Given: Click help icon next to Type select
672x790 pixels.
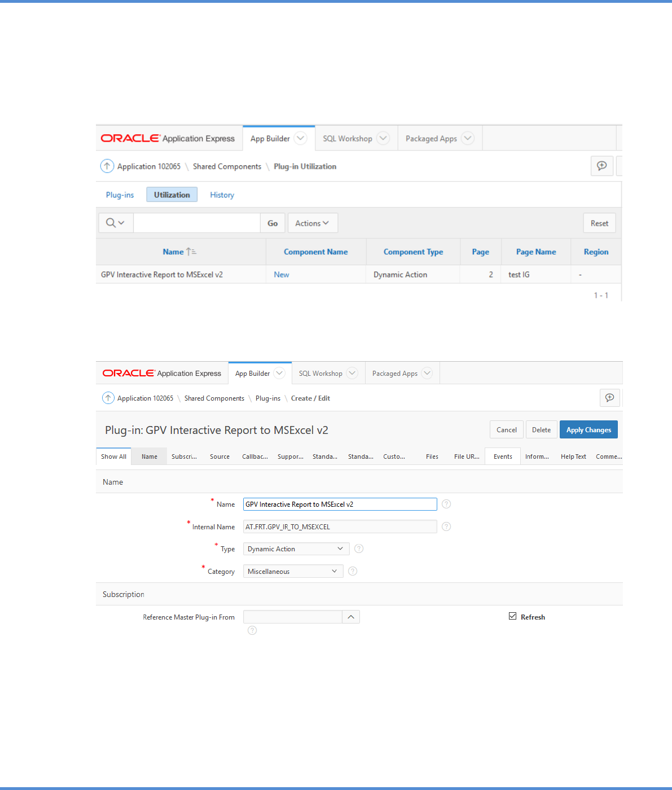Looking at the screenshot, I should tap(359, 548).
